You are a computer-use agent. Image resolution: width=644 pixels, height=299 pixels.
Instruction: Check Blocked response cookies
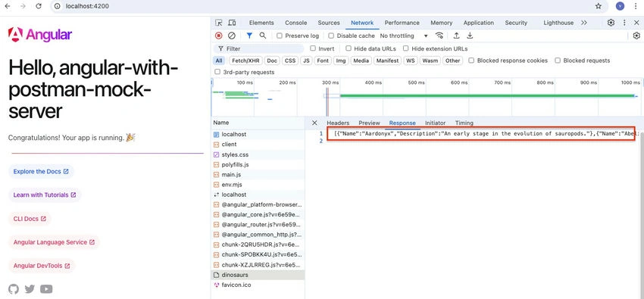[x=471, y=61]
